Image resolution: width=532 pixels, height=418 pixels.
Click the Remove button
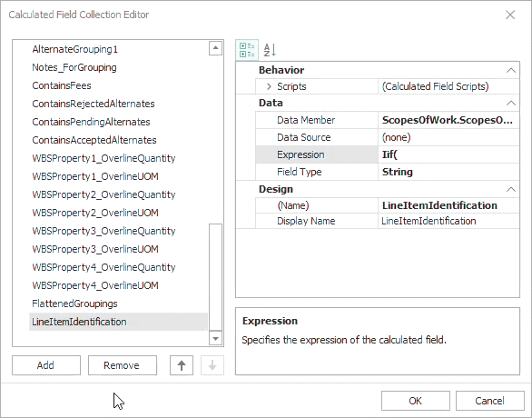[123, 365]
